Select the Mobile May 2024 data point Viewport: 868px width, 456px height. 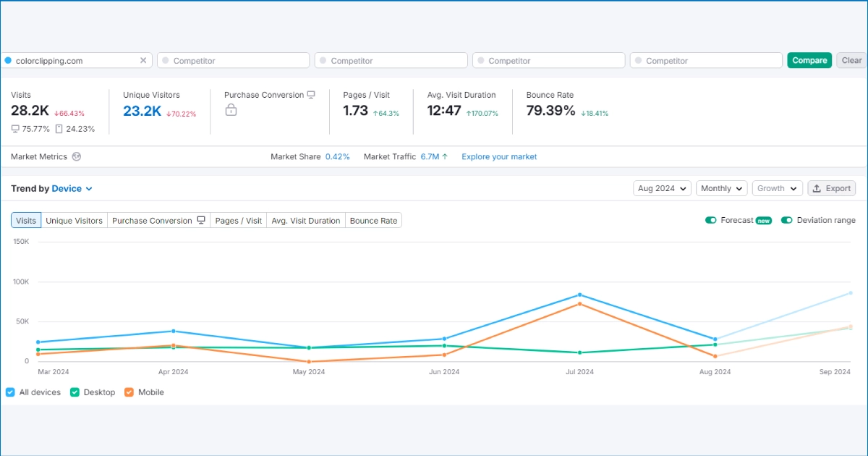309,361
